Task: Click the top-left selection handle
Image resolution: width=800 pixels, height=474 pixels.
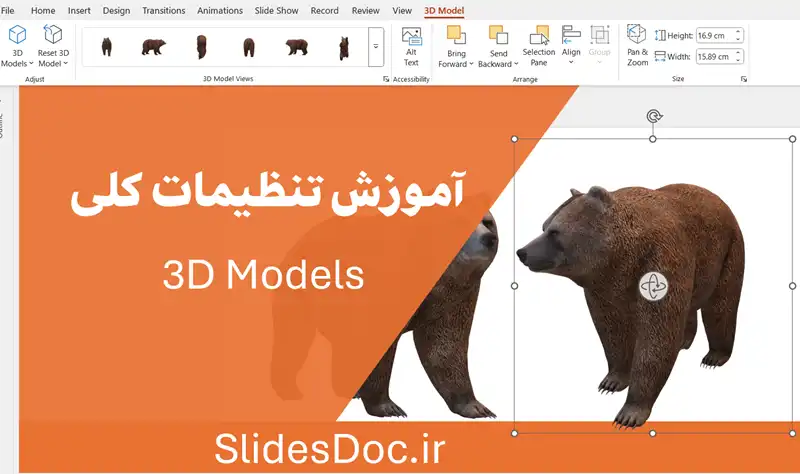Action: pyautogui.click(x=514, y=139)
